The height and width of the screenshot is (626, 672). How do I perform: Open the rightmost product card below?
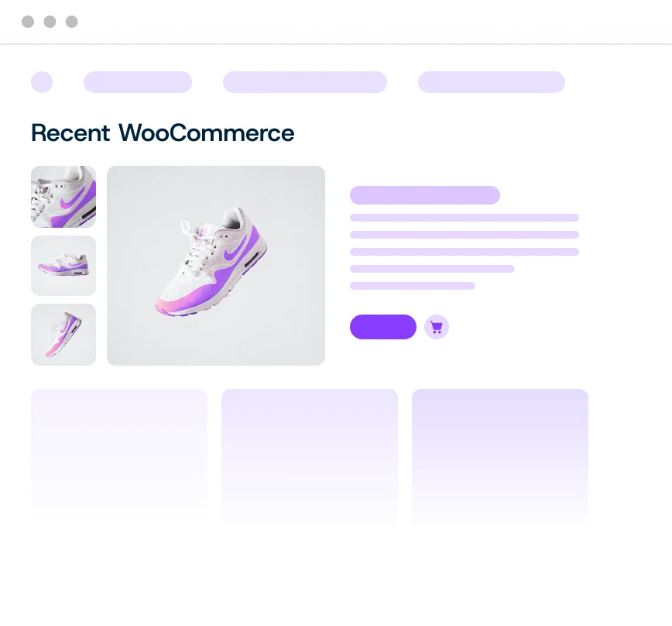500,456
